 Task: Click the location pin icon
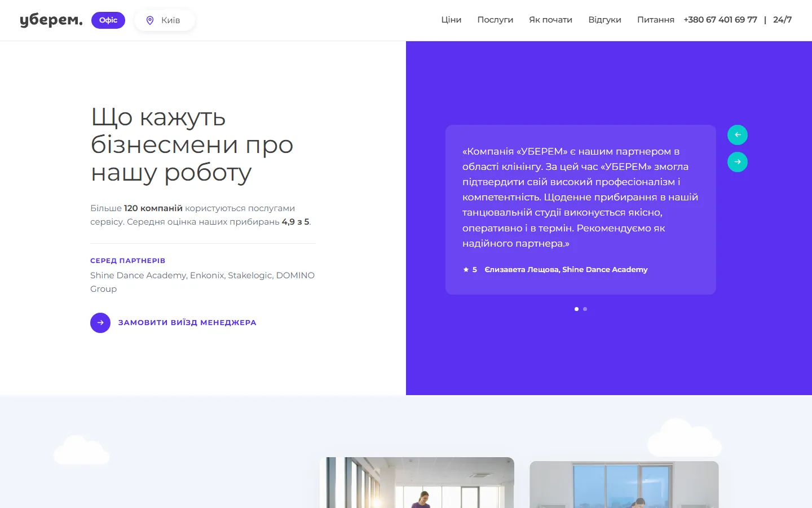(x=150, y=20)
